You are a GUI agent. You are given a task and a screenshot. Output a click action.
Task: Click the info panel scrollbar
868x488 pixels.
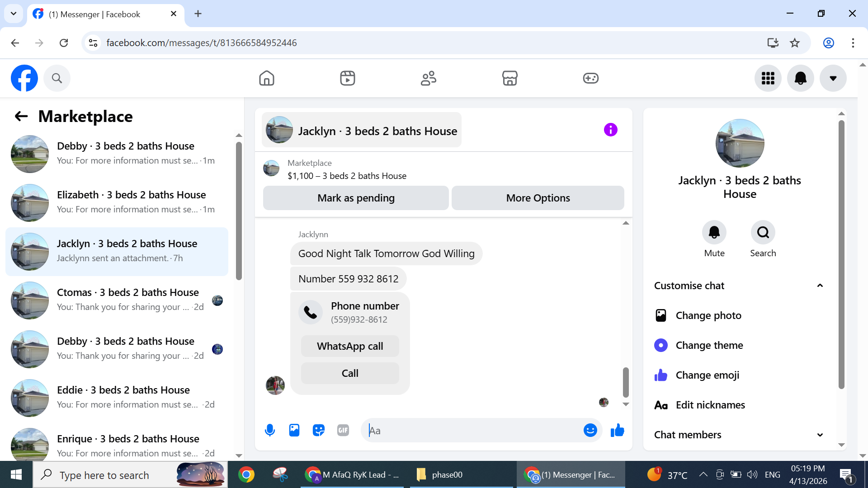point(841,254)
